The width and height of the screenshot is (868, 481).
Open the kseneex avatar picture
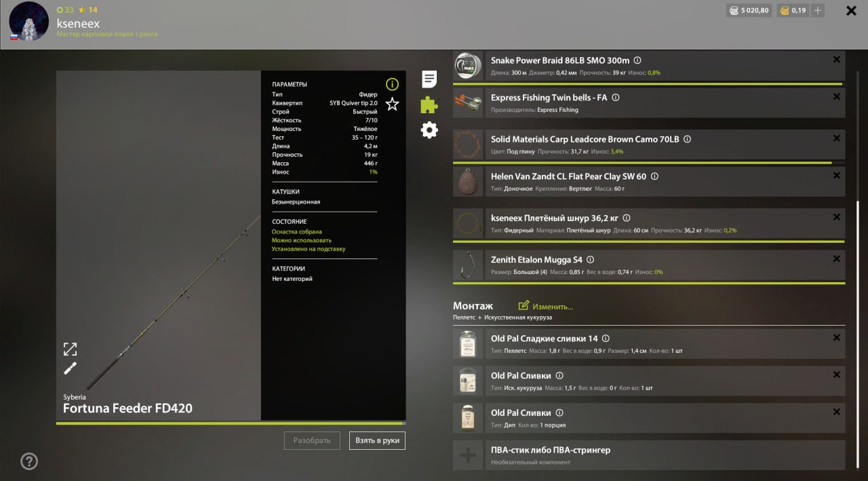[x=28, y=21]
